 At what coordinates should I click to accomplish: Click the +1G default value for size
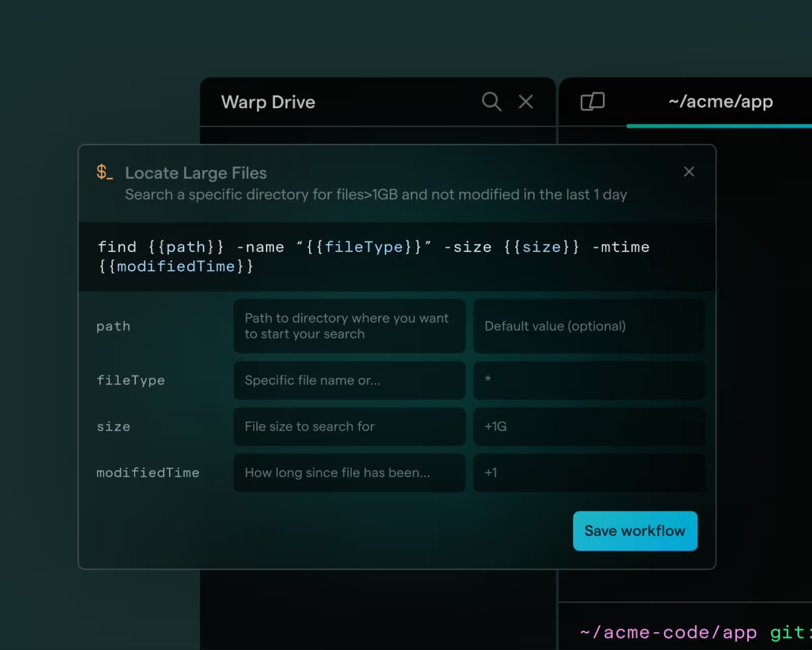pyautogui.click(x=589, y=427)
